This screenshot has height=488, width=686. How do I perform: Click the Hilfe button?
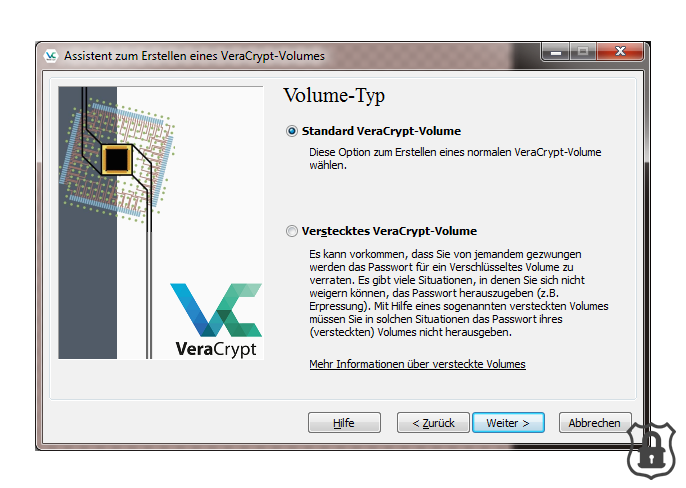[344, 423]
